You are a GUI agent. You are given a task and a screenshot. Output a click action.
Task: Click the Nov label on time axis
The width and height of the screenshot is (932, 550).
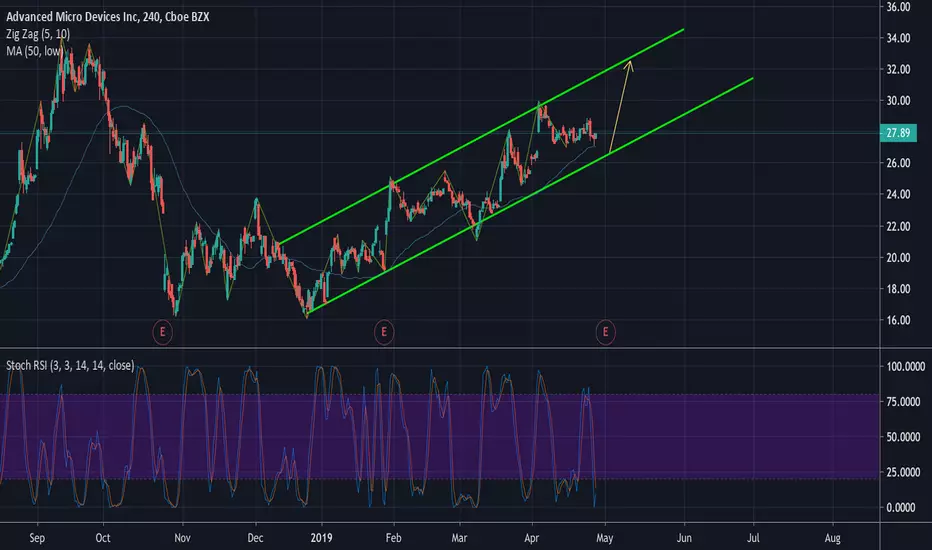click(182, 538)
